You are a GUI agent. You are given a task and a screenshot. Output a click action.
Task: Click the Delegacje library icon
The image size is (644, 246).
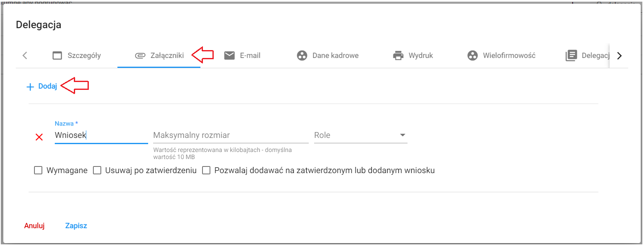(571, 55)
